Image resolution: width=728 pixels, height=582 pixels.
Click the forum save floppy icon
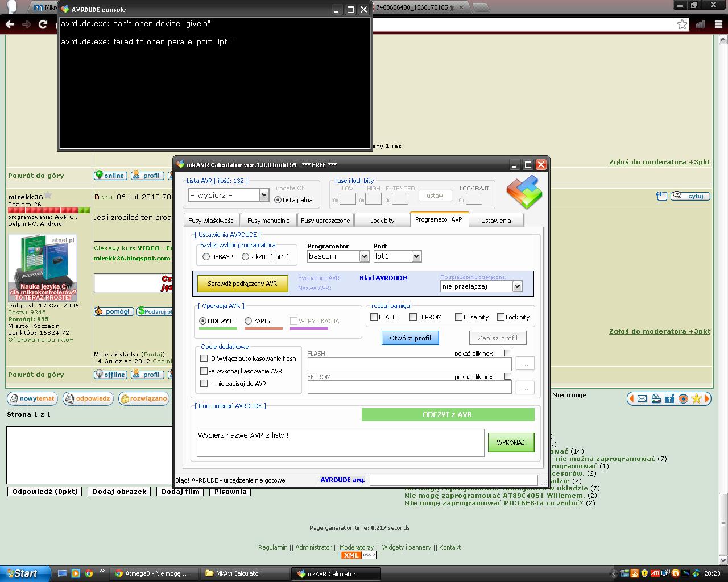click(669, 398)
